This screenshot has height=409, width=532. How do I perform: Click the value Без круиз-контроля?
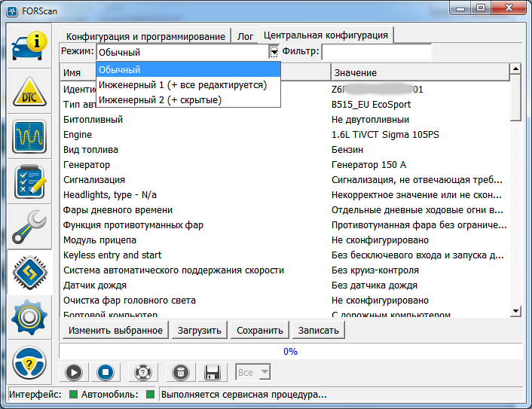tap(375, 270)
